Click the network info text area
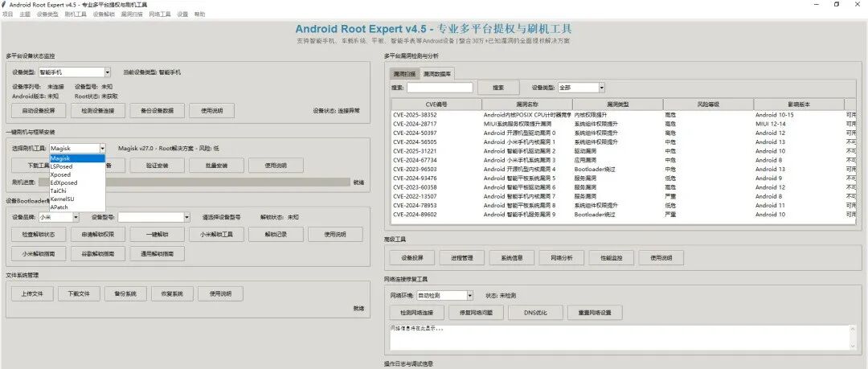 pos(619,337)
